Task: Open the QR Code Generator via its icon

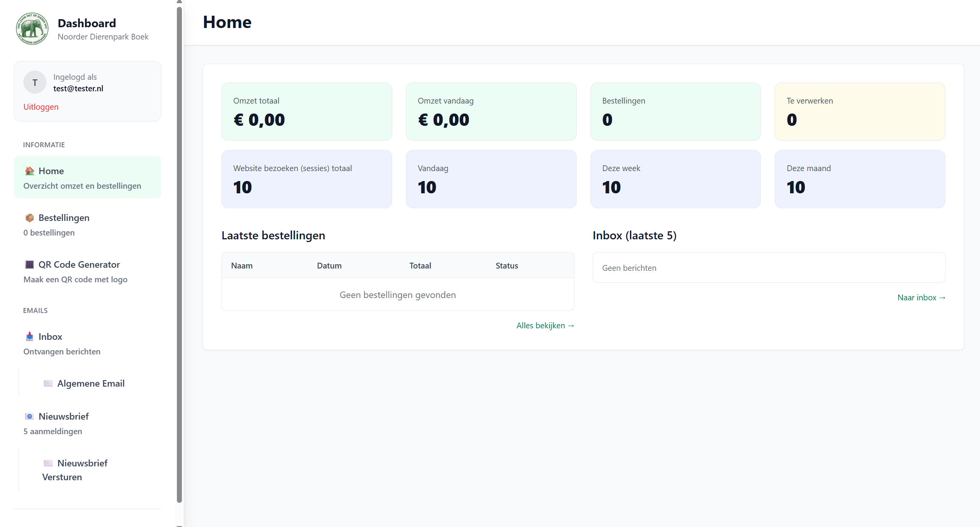Action: coord(30,264)
